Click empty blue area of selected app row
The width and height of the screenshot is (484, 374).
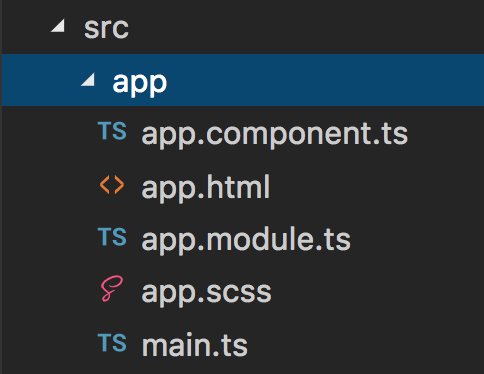[x=325, y=80]
